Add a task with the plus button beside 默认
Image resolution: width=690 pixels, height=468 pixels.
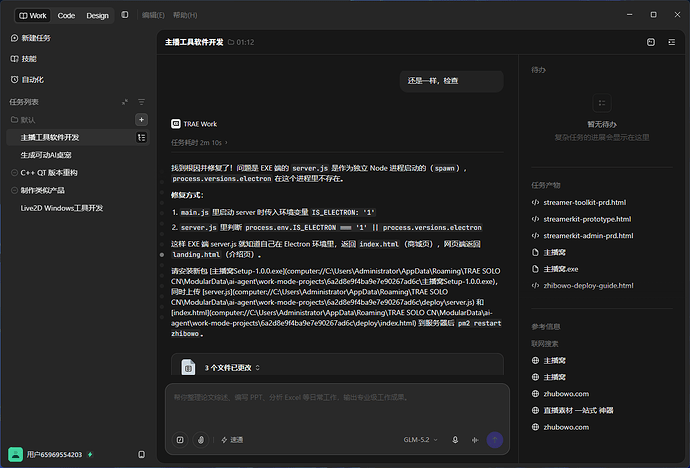click(141, 120)
